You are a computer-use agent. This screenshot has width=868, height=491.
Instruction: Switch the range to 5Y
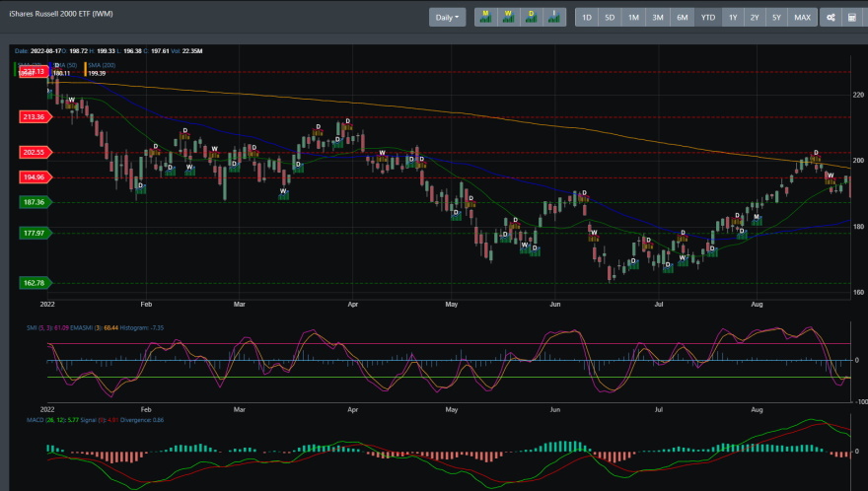point(776,17)
